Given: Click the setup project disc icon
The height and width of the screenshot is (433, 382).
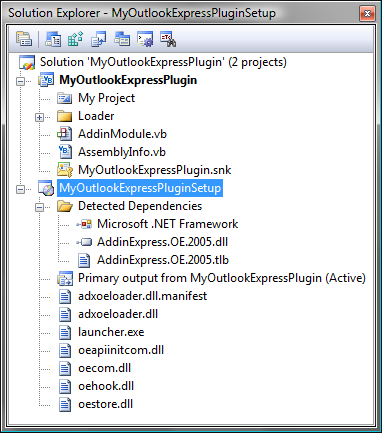Looking at the screenshot, I should (46, 188).
